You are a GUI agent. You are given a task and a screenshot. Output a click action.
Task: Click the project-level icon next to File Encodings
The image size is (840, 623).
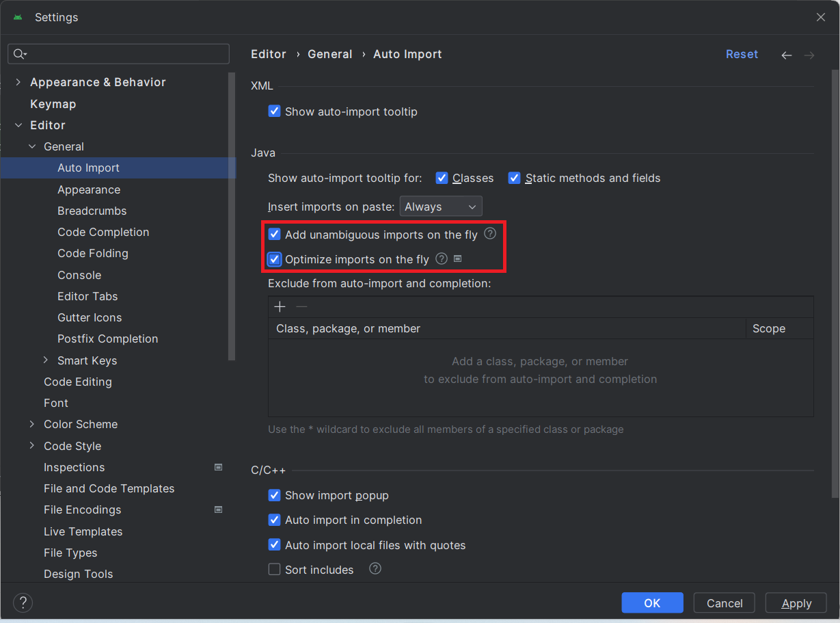(219, 509)
